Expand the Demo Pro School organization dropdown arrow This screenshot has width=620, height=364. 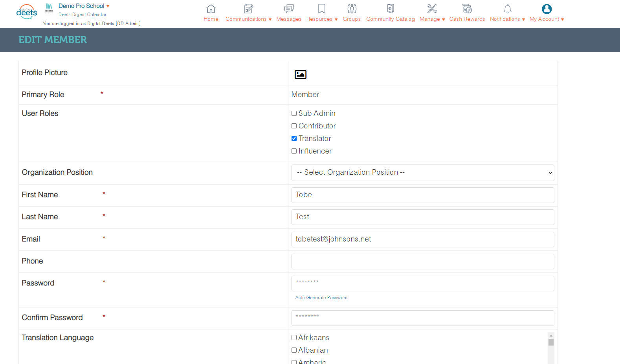coord(108,6)
